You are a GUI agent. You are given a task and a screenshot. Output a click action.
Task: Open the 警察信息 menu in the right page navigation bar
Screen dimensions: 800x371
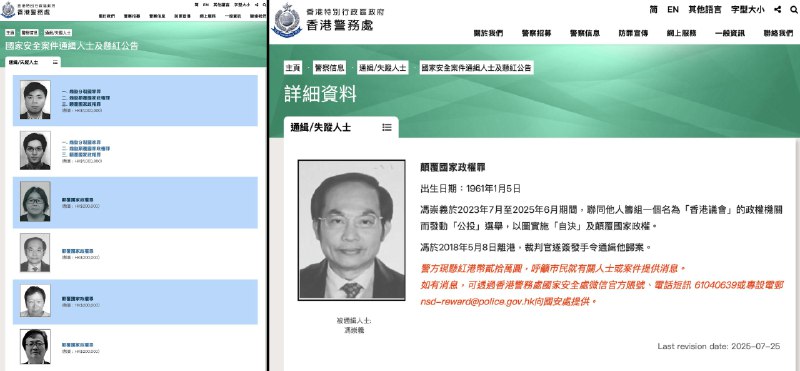click(585, 33)
